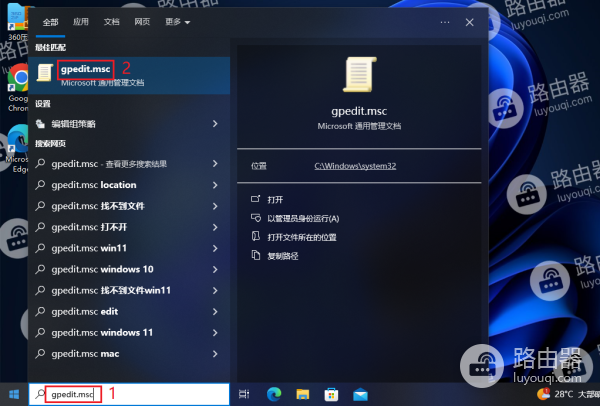Click the open file location icon
The height and width of the screenshot is (406, 600).
coord(256,236)
